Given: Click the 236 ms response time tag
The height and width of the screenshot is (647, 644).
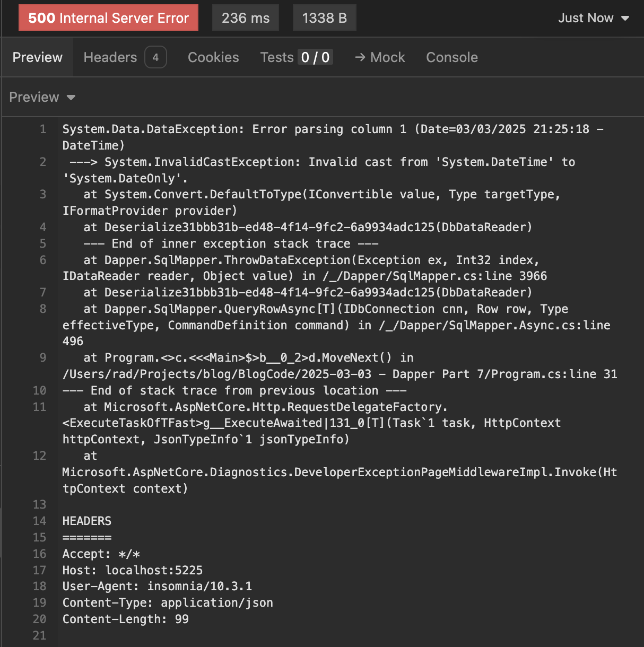Looking at the screenshot, I should coord(246,18).
